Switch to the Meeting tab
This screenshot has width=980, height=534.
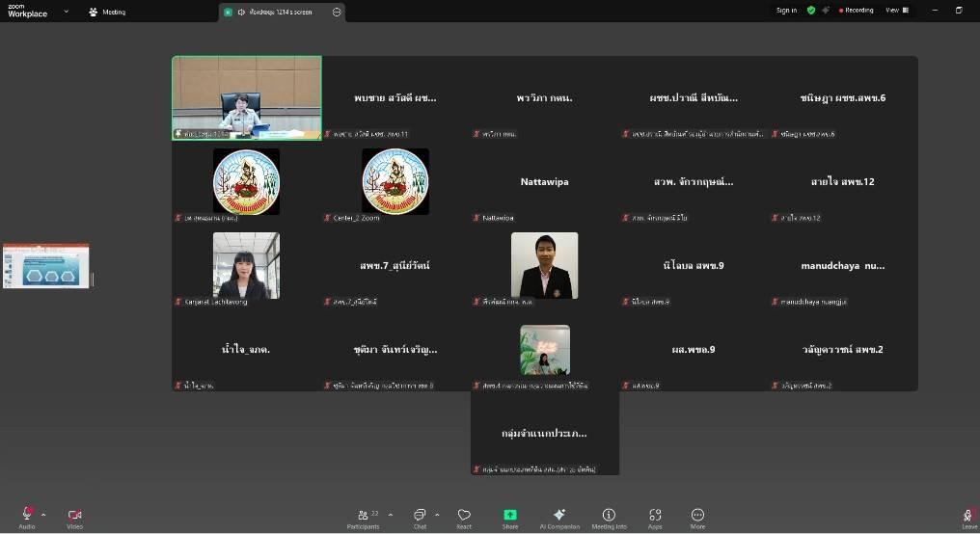[x=107, y=13]
